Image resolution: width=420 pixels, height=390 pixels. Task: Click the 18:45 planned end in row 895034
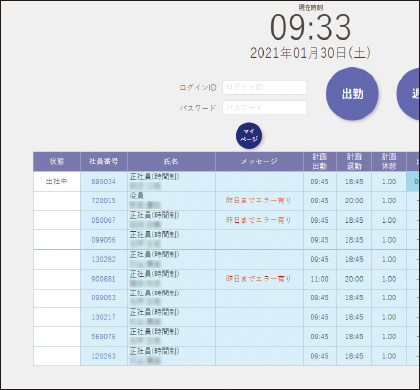[x=354, y=182]
